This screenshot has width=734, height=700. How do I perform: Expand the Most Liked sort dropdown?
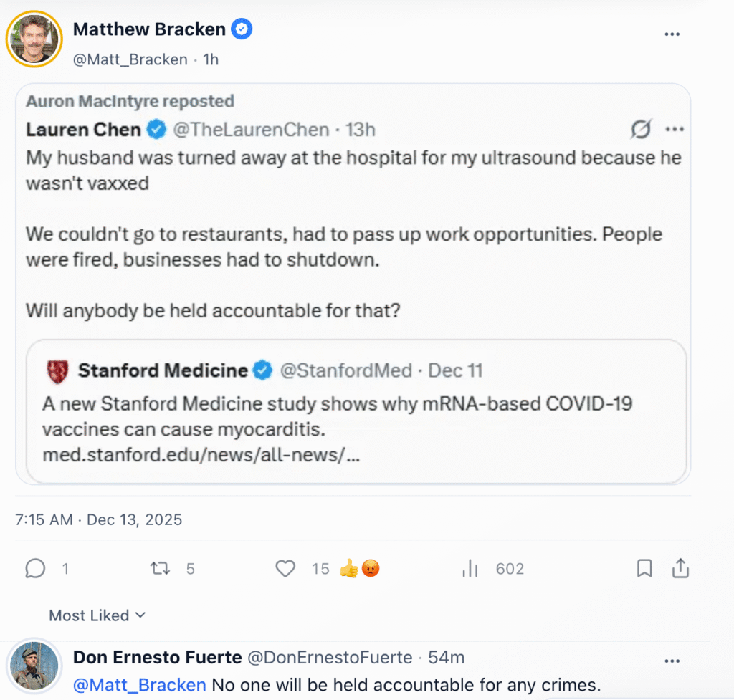[97, 615]
